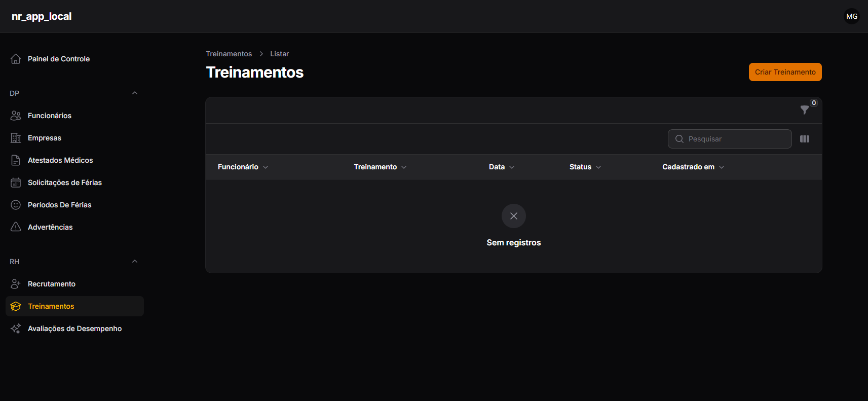
Task: Click the Atestados Médicos document icon
Action: [x=16, y=160]
